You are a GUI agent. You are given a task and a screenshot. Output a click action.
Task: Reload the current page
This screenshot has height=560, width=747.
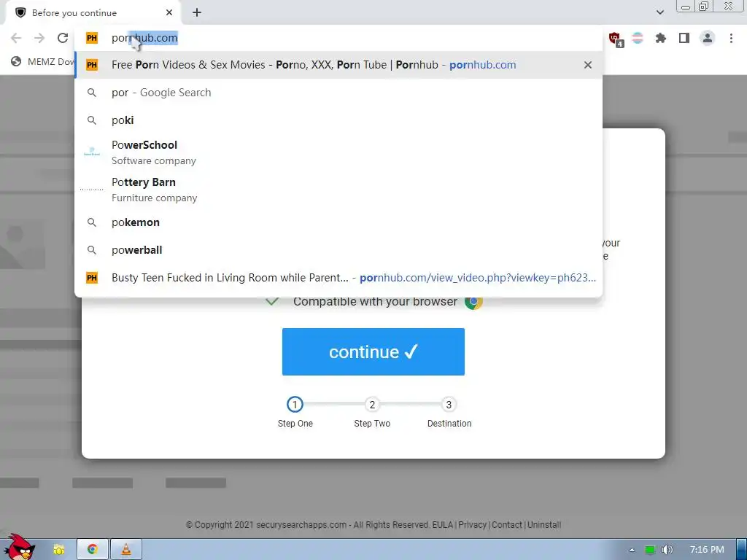63,38
